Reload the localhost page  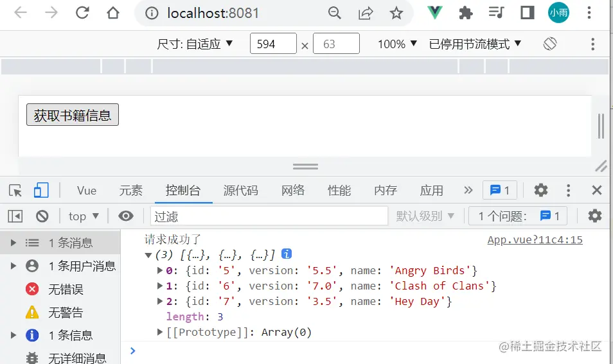tap(82, 13)
